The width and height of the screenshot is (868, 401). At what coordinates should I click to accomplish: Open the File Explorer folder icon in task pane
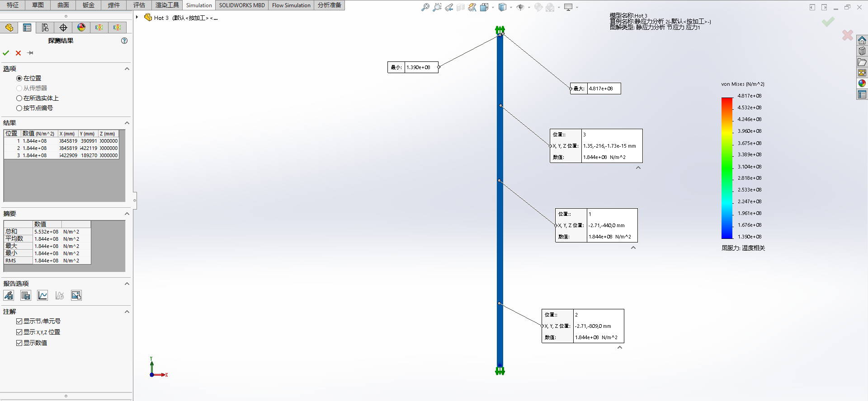[862, 62]
